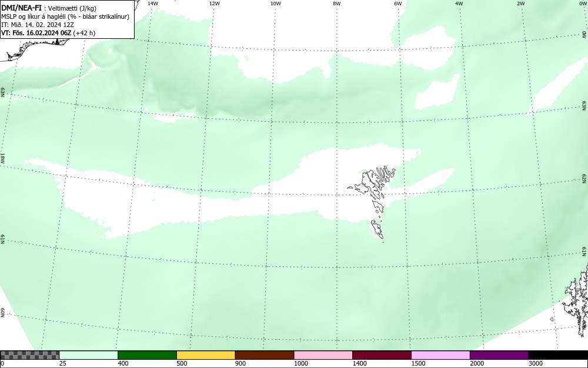The image size is (588, 368).
Task: Click the grey checkered 0-25 legend swatch
Action: [29, 355]
